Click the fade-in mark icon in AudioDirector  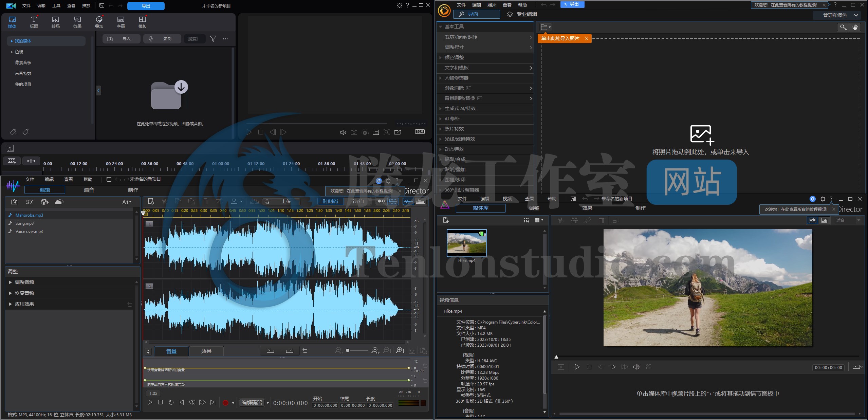[x=270, y=350]
